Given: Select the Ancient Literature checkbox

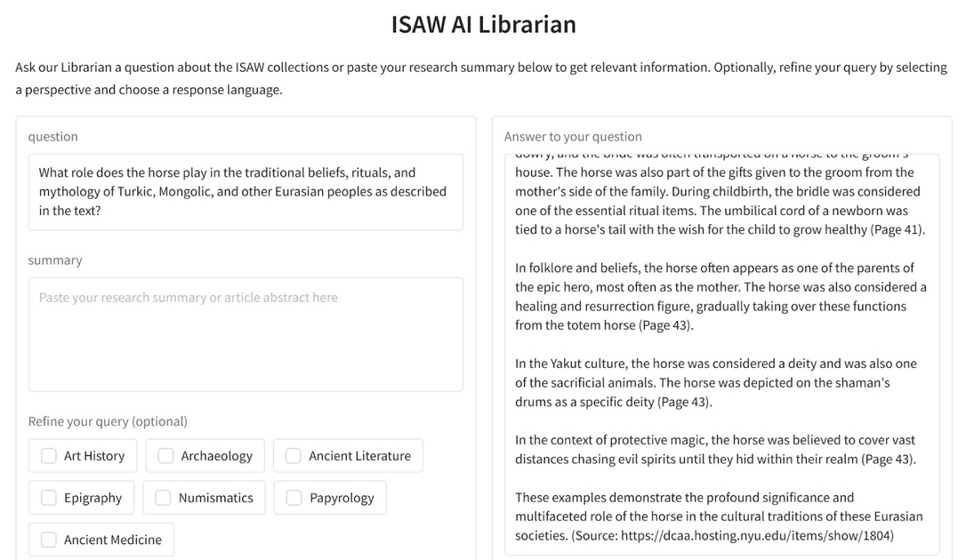Looking at the screenshot, I should [294, 455].
